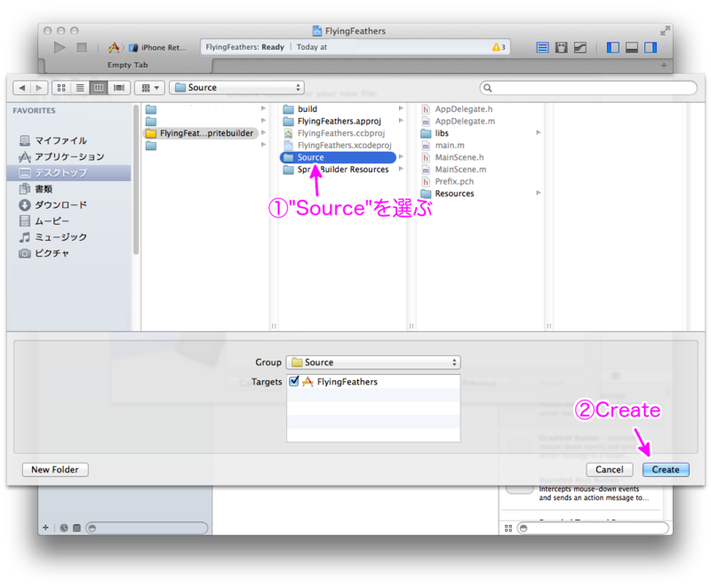Go back in the file dialog
This screenshot has width=711, height=588.
point(21,87)
